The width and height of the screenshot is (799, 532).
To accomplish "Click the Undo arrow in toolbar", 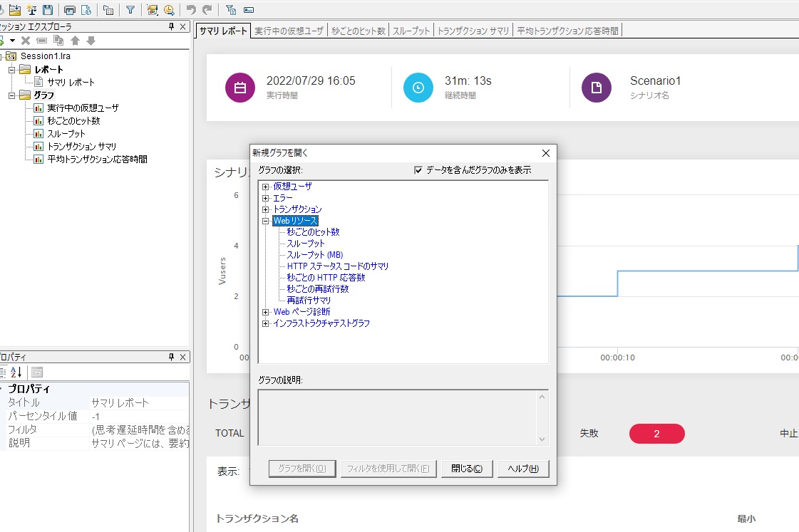I will click(190, 10).
